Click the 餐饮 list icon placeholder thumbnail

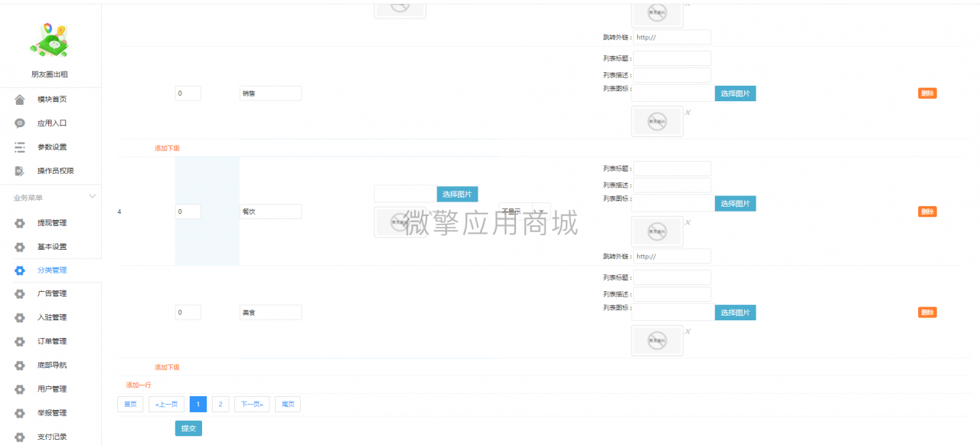point(657,231)
